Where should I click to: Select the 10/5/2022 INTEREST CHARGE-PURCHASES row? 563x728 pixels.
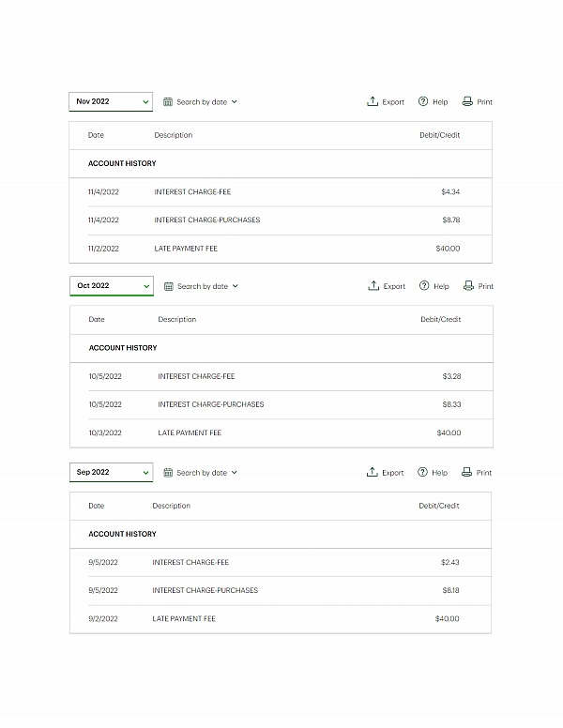281,404
